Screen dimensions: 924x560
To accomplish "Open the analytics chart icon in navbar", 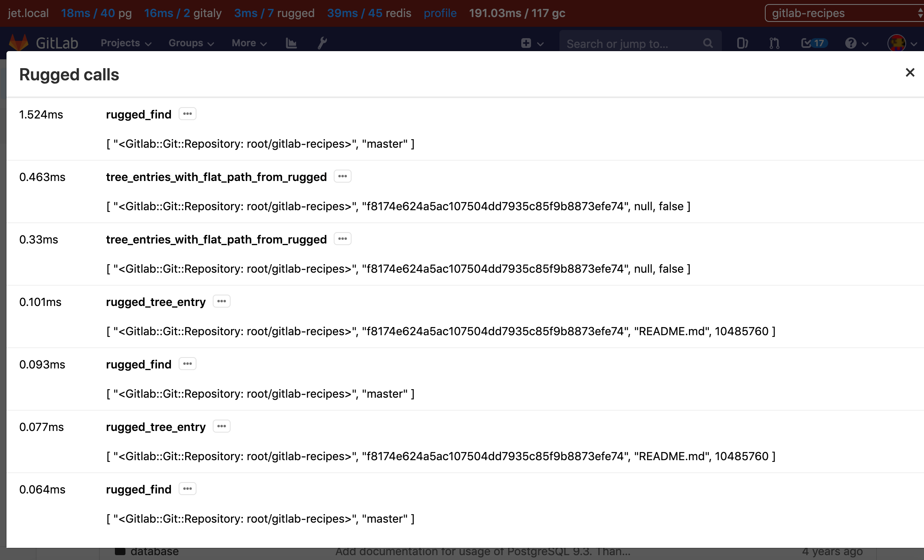I will [291, 43].
